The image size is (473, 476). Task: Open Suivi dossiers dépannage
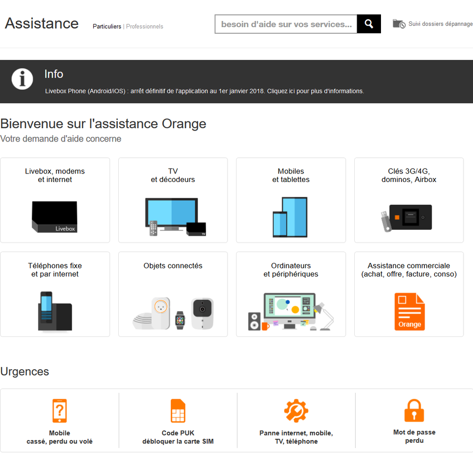click(440, 23)
